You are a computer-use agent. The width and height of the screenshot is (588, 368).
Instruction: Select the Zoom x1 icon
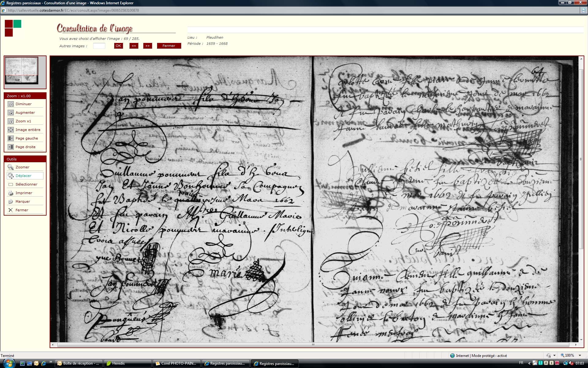tap(11, 121)
